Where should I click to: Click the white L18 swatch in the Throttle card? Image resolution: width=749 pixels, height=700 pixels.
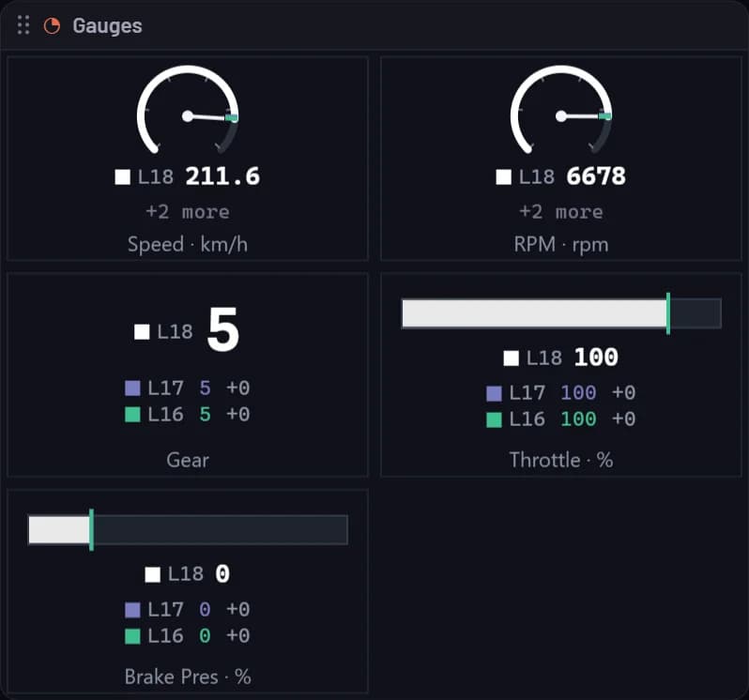(512, 358)
